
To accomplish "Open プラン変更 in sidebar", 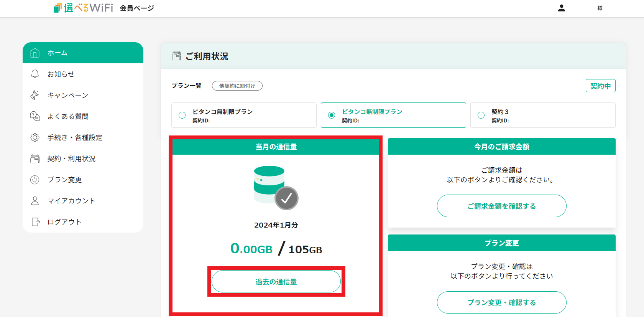I will 83,179.
